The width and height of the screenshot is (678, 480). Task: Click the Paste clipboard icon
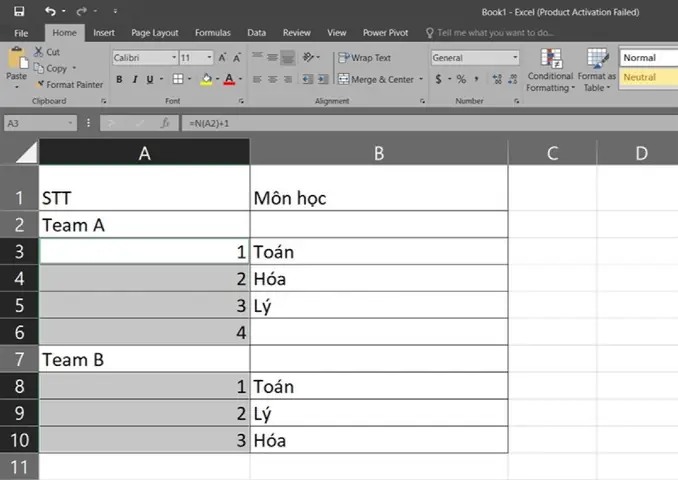pyautogui.click(x=17, y=58)
